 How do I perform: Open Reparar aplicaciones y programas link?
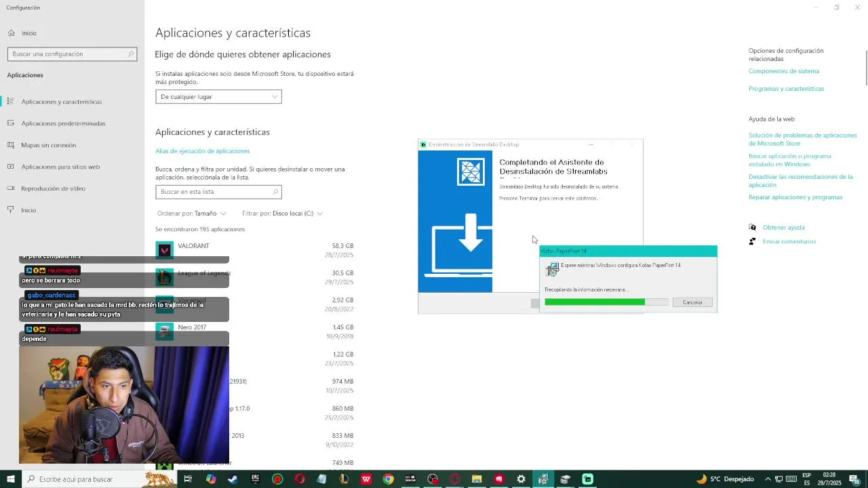[x=795, y=197]
